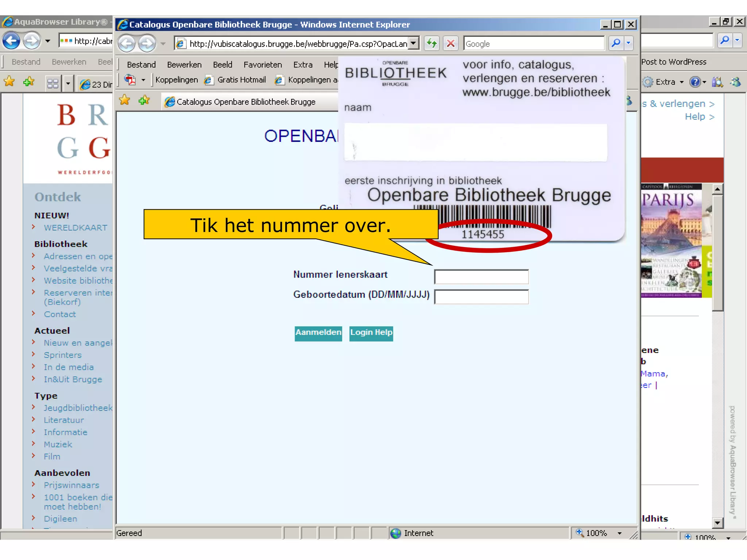Click the Geboortedatum input field

click(481, 297)
